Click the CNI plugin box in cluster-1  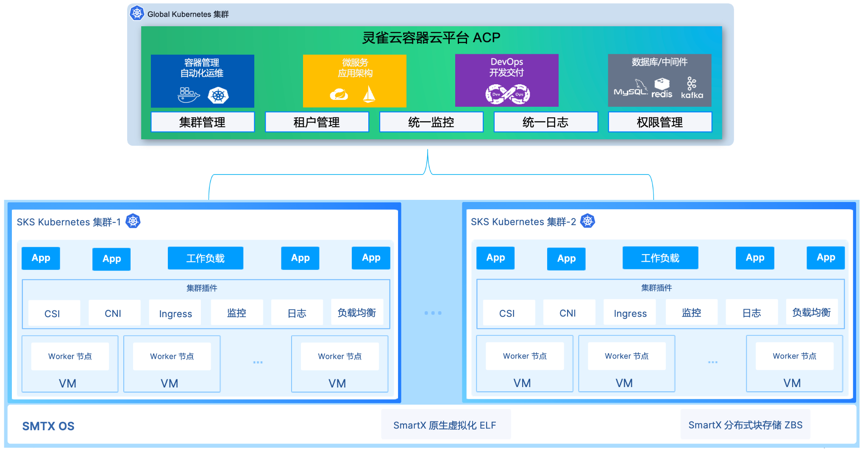114,313
